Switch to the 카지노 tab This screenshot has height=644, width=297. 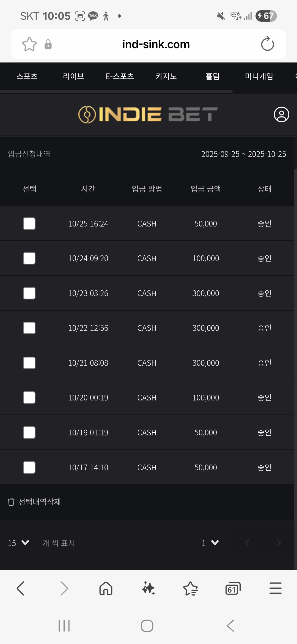coord(166,76)
